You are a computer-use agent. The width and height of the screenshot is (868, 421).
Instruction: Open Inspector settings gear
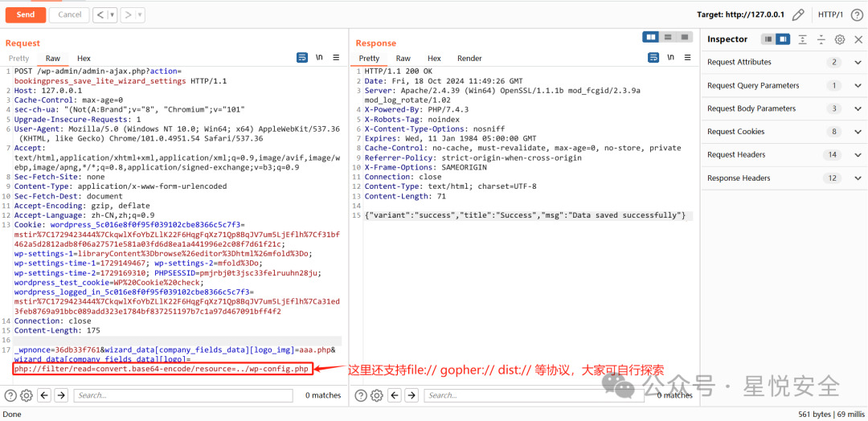click(x=840, y=39)
